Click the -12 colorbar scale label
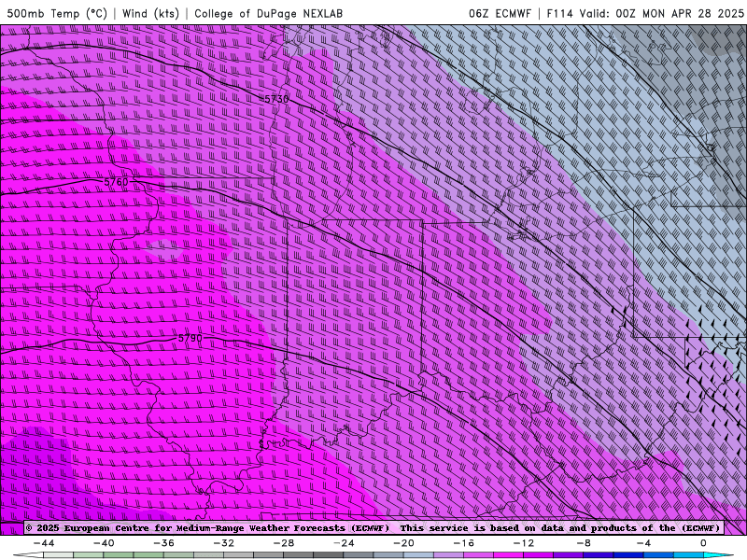 524,543
